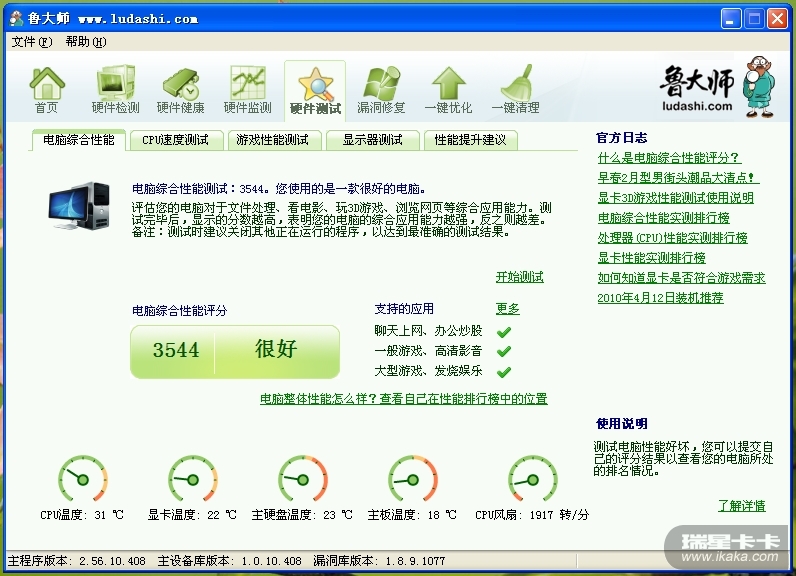Click the 更多 link

pyautogui.click(x=508, y=309)
